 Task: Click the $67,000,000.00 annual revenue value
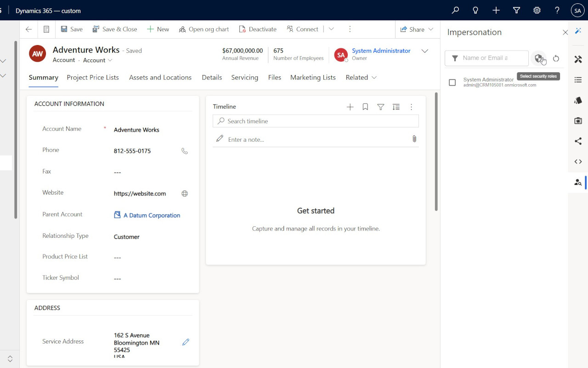coord(243,51)
